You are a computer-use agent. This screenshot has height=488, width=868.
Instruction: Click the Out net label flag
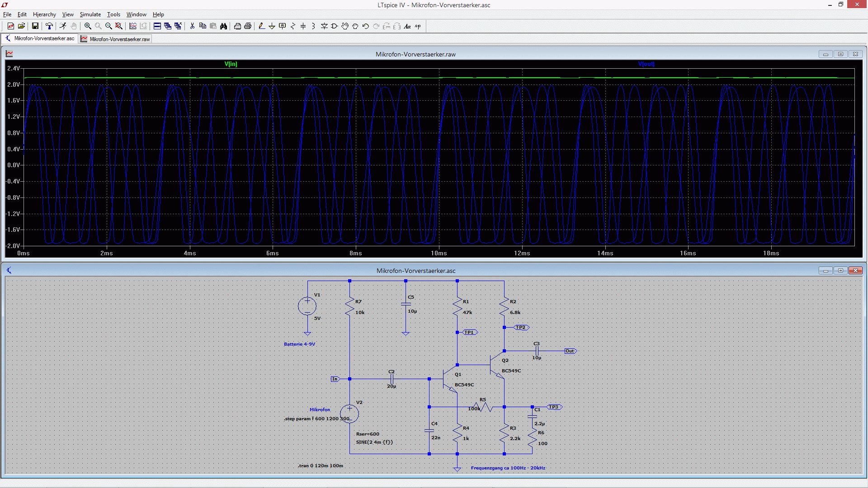click(570, 351)
